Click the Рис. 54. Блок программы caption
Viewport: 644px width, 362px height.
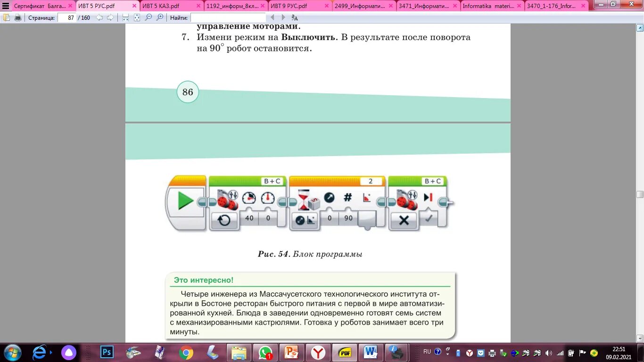click(x=310, y=254)
